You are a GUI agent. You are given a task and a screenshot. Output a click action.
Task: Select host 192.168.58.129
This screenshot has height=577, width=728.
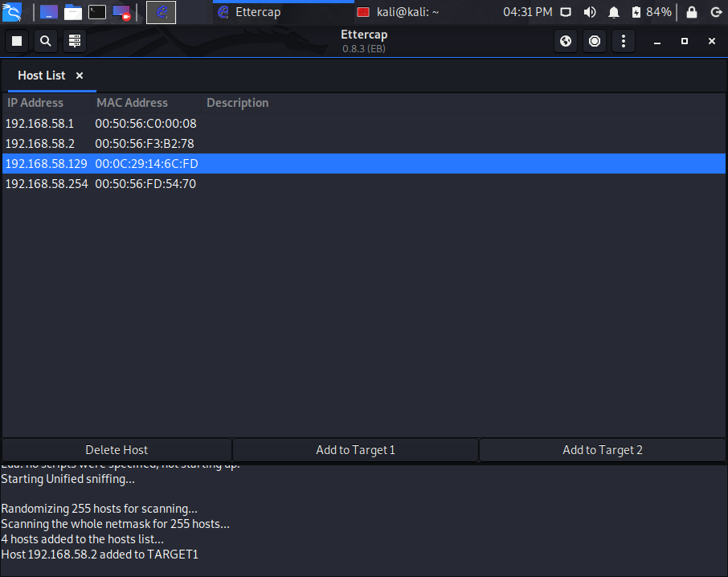[364, 163]
